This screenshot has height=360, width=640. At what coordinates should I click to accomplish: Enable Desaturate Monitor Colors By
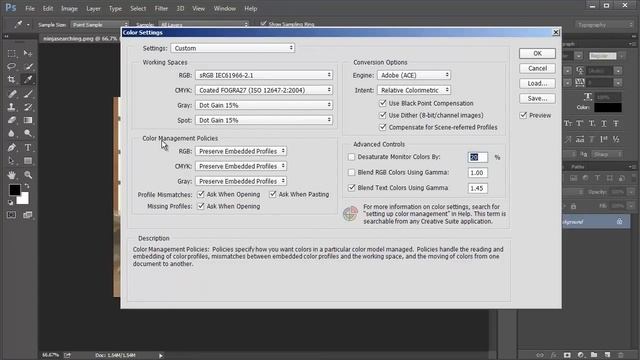click(x=351, y=157)
